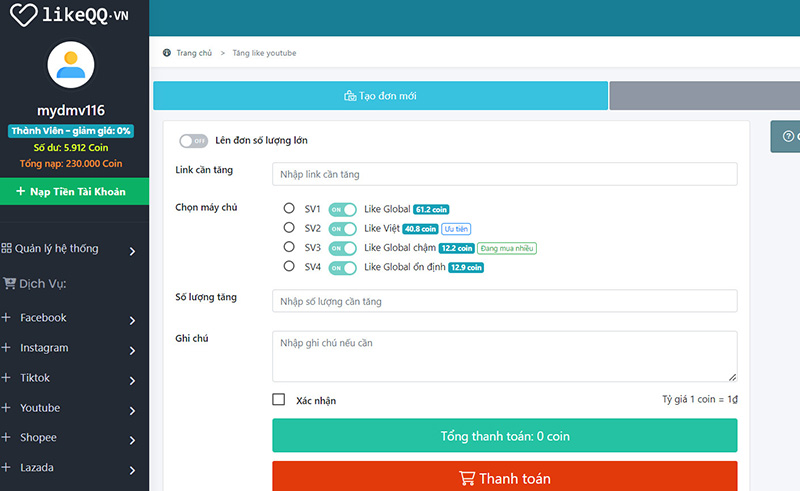Screen dimensions: 800x491
Task: Select the SV1 Like Global radio button
Action: coord(289,209)
